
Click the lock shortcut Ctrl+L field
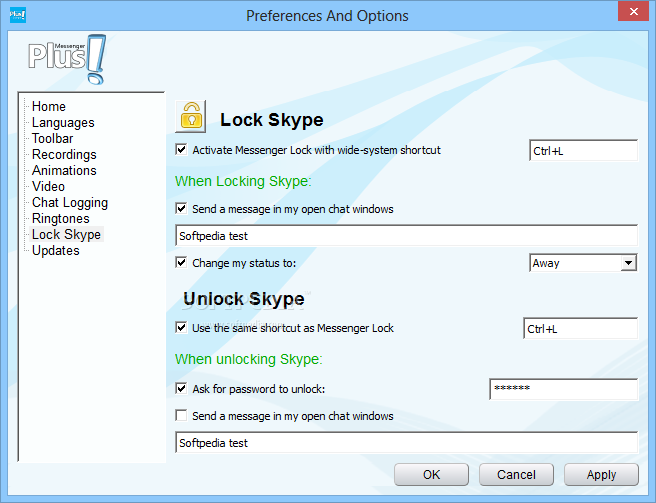(584, 151)
